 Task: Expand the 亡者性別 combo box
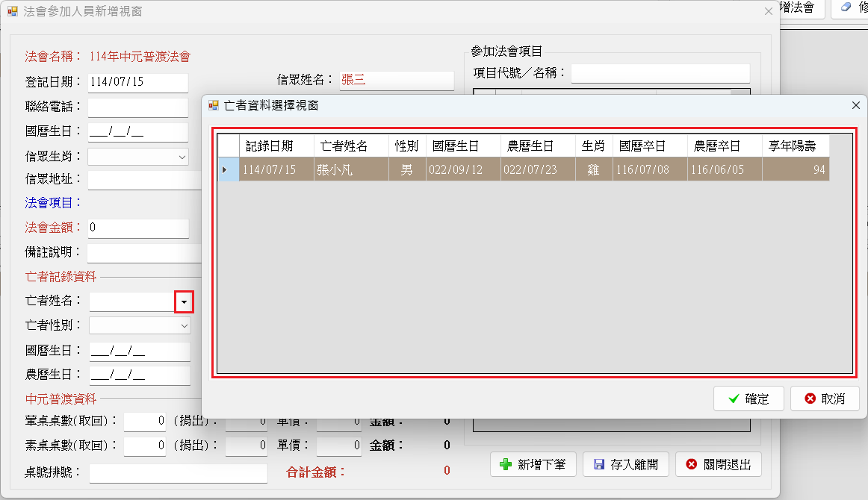[x=185, y=326]
